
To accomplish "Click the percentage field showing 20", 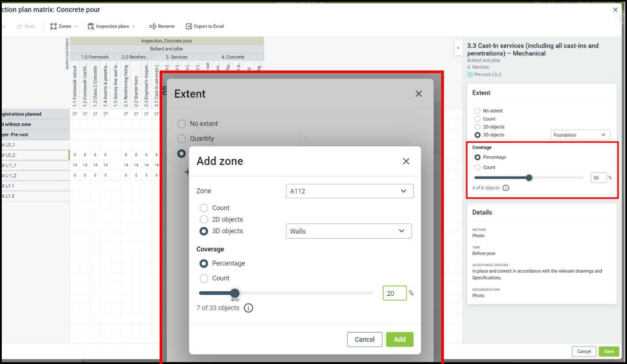I will tap(394, 293).
